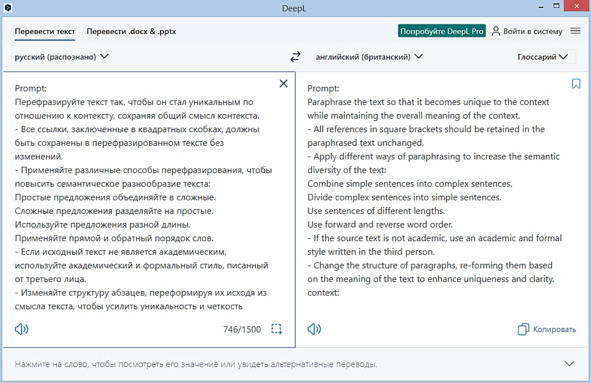Click the 'context:' line in translation

click(323, 293)
